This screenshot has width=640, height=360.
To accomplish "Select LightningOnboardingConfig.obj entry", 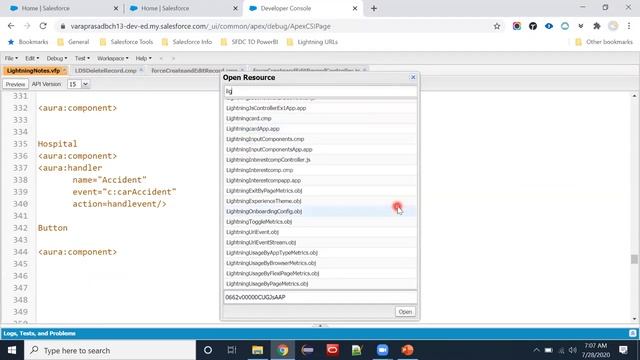I will pyautogui.click(x=320, y=211).
